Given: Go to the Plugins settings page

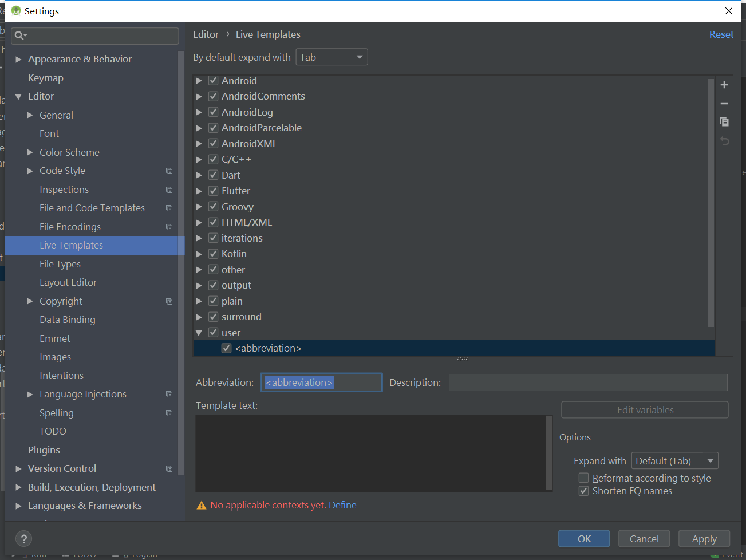Looking at the screenshot, I should [44, 450].
